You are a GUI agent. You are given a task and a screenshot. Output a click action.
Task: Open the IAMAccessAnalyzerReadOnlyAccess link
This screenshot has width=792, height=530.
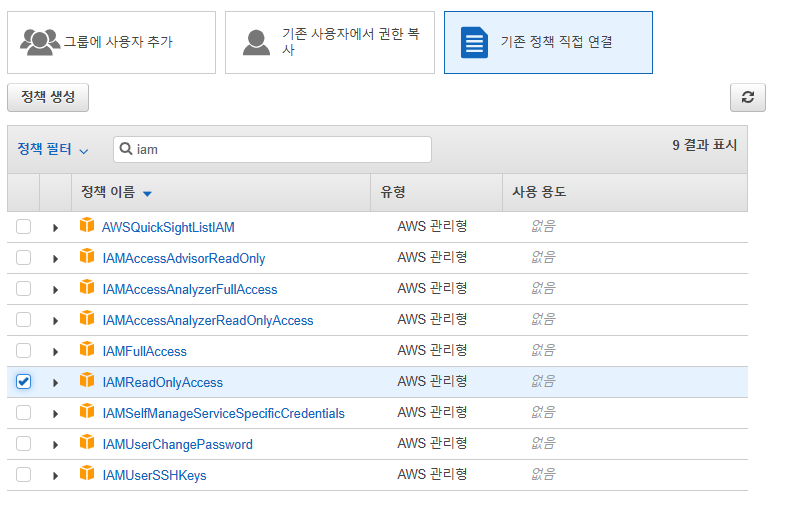pyautogui.click(x=208, y=320)
